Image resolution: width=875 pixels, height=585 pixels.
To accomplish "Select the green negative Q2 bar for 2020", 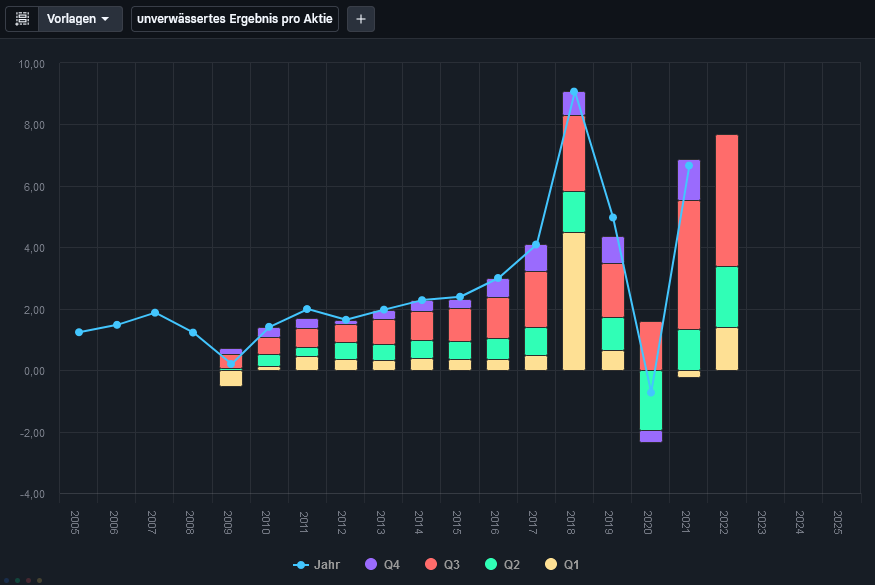I will point(651,400).
